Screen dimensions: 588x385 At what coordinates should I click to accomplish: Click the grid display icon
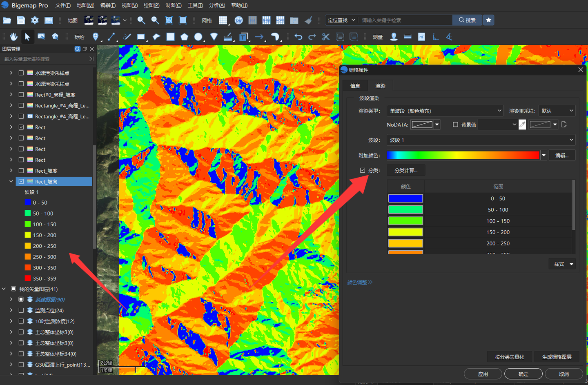coord(223,20)
